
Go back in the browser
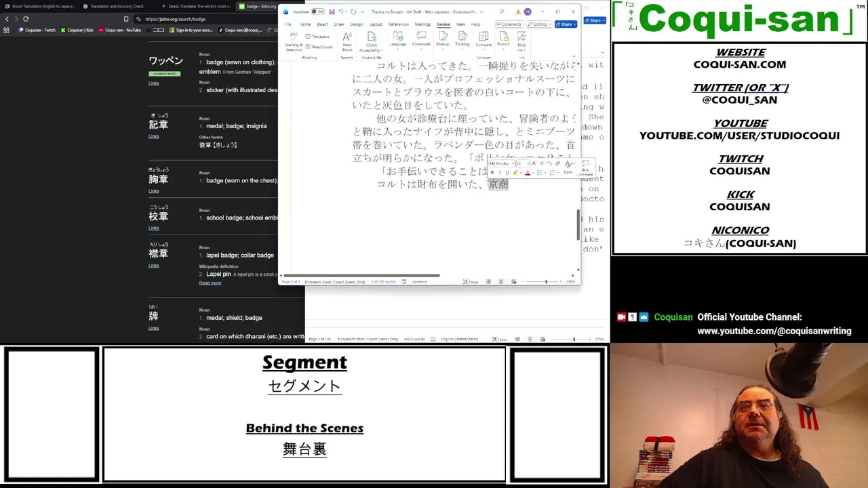point(7,19)
